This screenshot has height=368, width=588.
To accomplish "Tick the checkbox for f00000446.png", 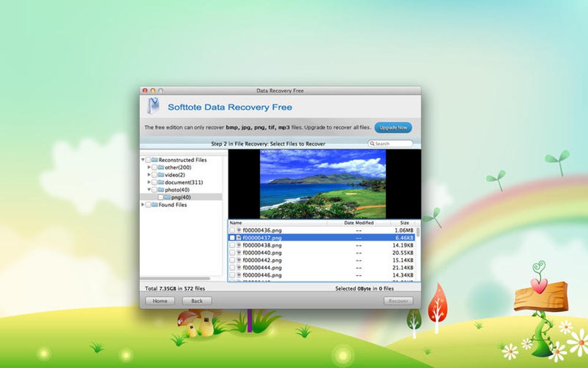I will (x=232, y=275).
